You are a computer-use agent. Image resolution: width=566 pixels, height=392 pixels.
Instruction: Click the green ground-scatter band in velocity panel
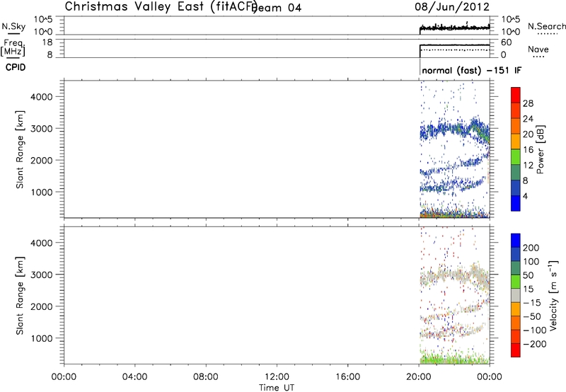click(x=455, y=359)
